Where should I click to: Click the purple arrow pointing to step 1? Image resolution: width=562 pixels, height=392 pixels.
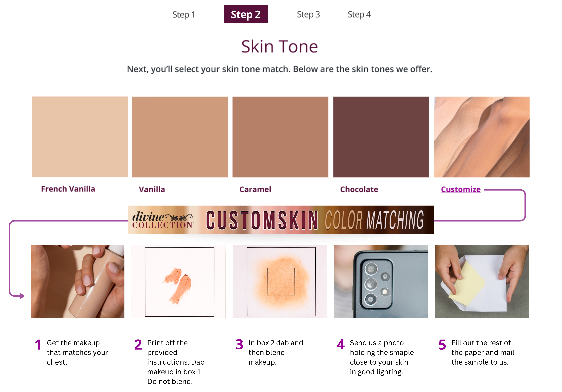pyautogui.click(x=21, y=296)
